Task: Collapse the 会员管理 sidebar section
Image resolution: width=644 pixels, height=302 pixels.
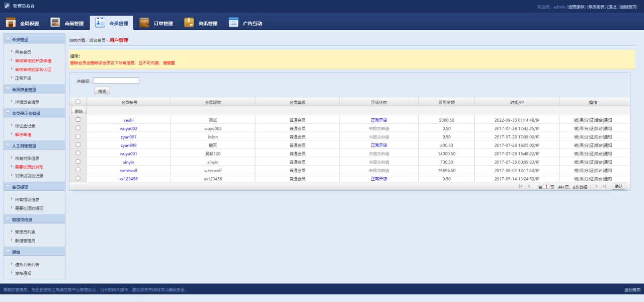Action: pyautogui.click(x=8, y=39)
